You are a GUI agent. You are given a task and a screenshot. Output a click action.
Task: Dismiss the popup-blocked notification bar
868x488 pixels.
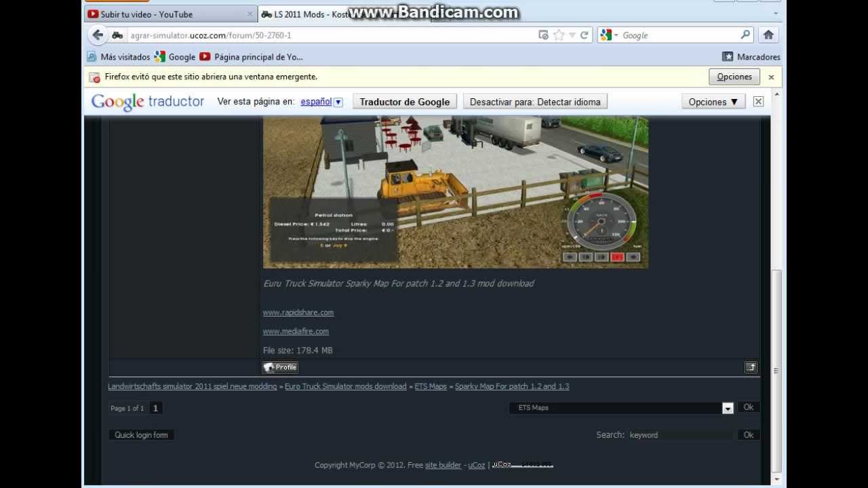[771, 77]
